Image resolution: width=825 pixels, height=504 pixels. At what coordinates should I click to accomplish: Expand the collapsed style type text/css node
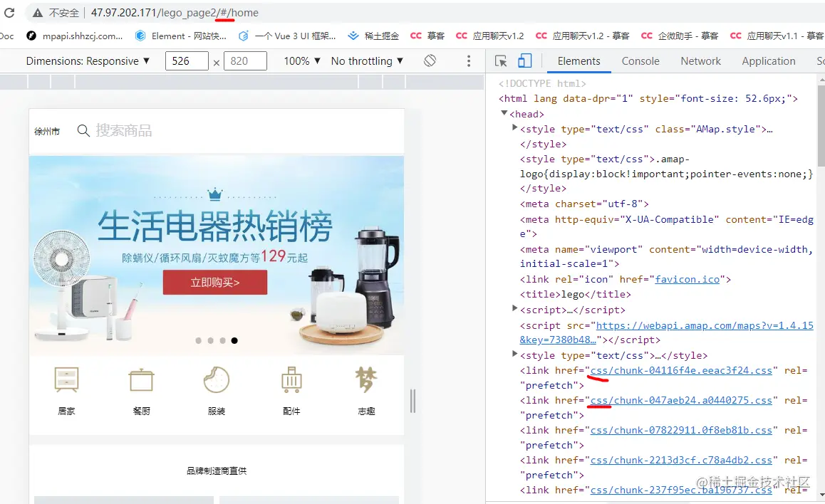[515, 355]
